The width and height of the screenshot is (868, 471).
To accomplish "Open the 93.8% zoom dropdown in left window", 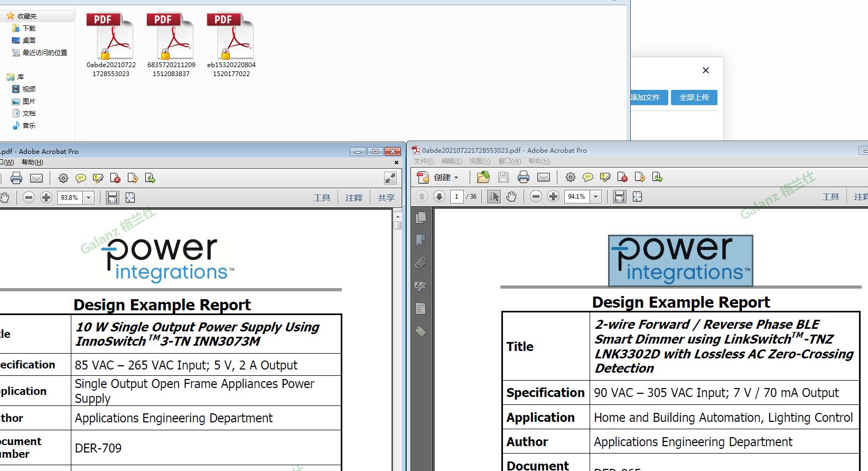I will coord(88,198).
